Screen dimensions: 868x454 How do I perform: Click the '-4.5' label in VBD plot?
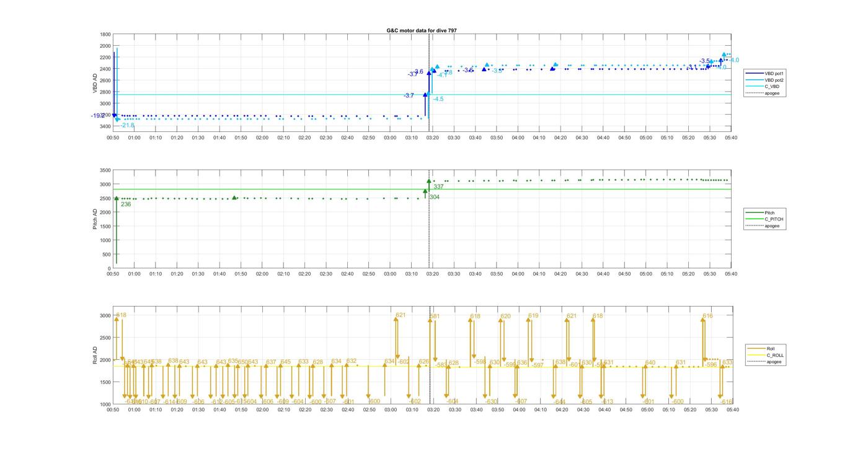pyautogui.click(x=438, y=99)
